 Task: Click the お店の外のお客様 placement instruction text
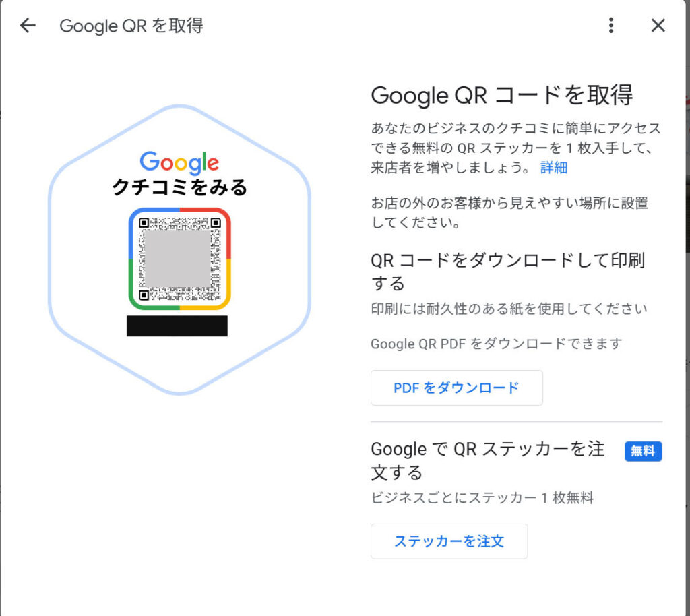tap(509, 212)
